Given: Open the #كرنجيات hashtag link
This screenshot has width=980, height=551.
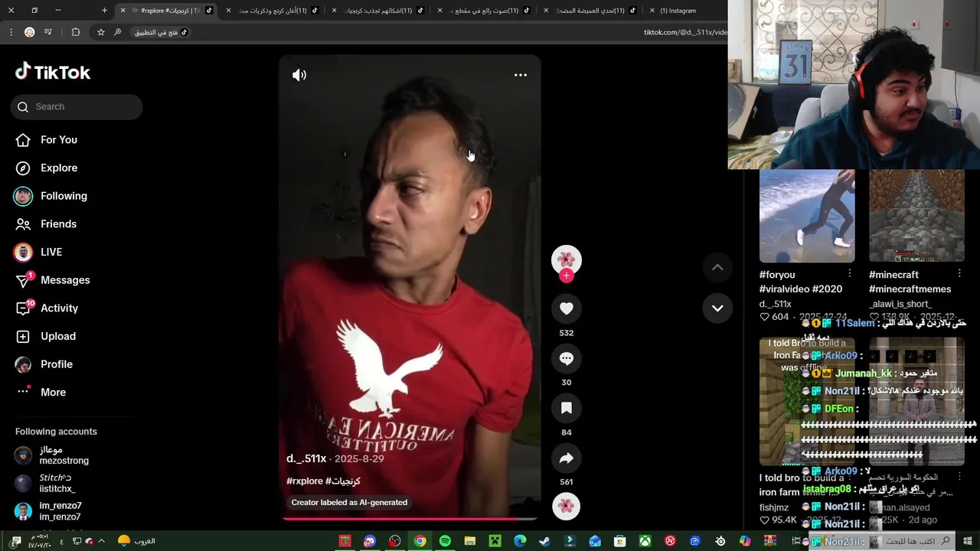Looking at the screenshot, I should click(343, 481).
